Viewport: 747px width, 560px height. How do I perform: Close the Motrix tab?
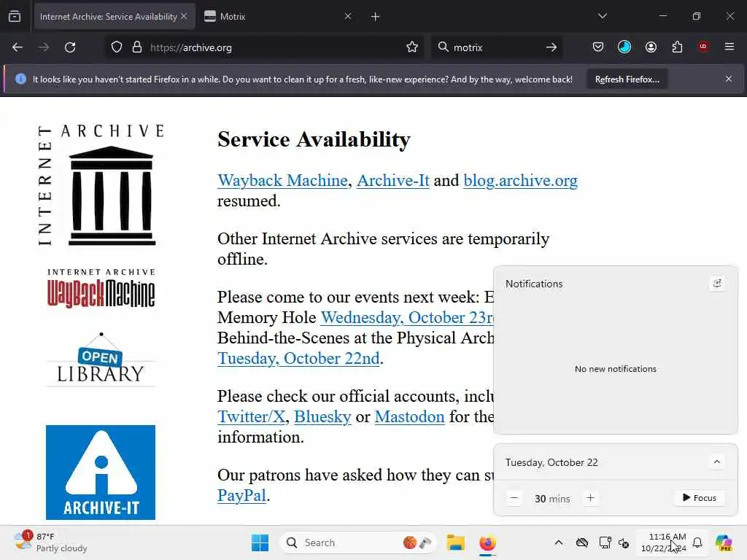click(348, 16)
